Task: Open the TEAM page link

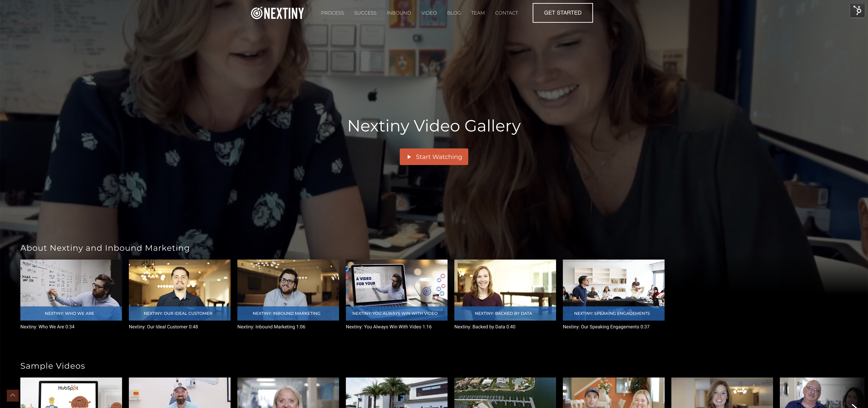Action: pyautogui.click(x=478, y=12)
